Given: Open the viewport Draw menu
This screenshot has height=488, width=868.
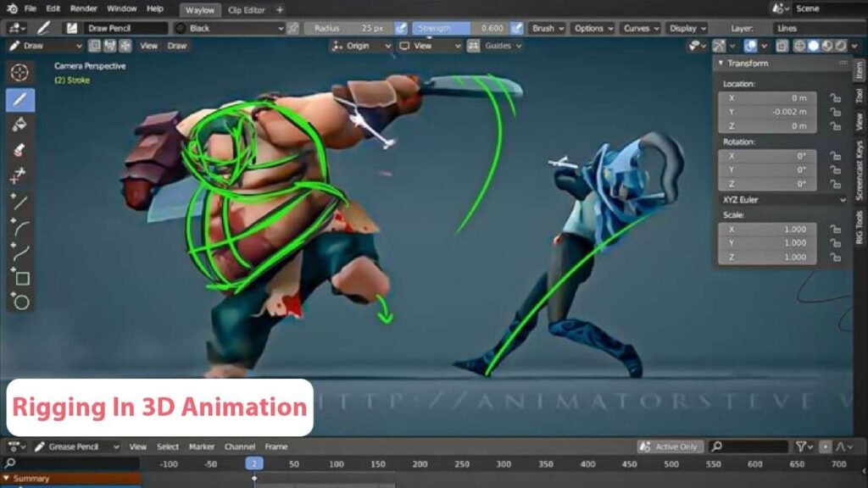Looking at the screenshot, I should pyautogui.click(x=177, y=46).
